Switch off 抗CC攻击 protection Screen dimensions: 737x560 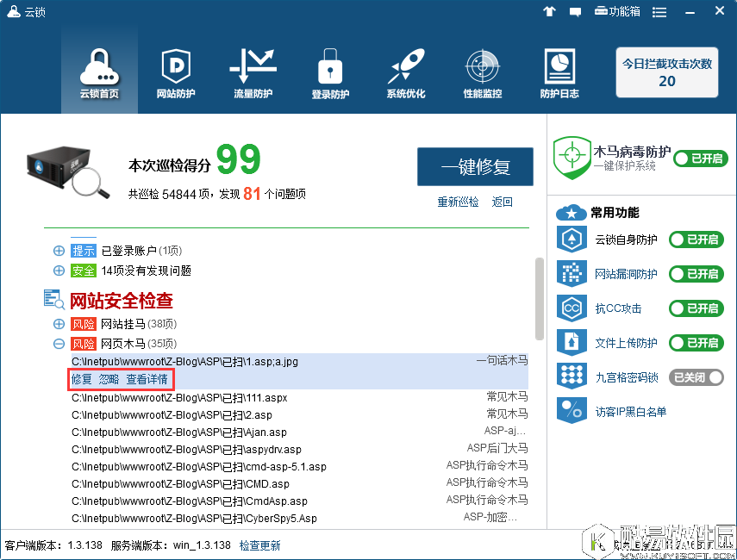pos(695,308)
